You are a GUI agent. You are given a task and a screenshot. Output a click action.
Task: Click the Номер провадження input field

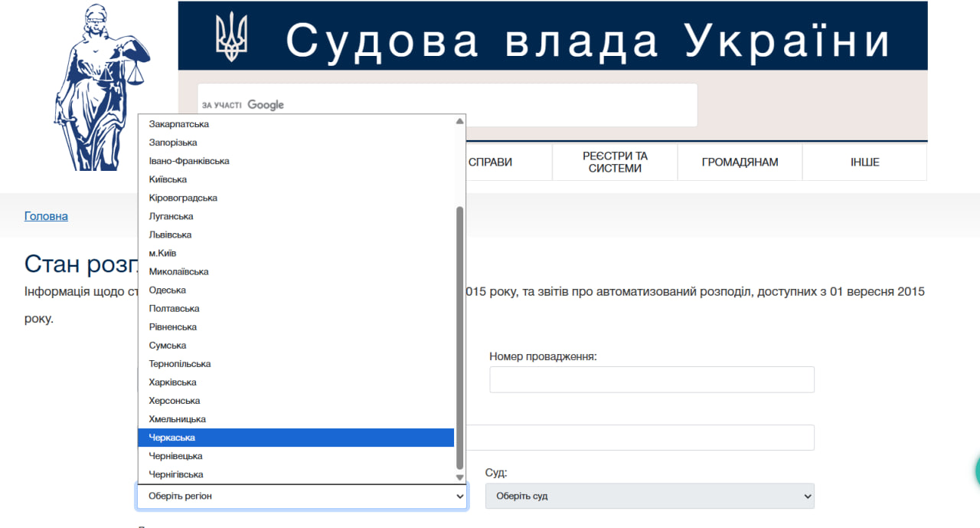coord(652,379)
